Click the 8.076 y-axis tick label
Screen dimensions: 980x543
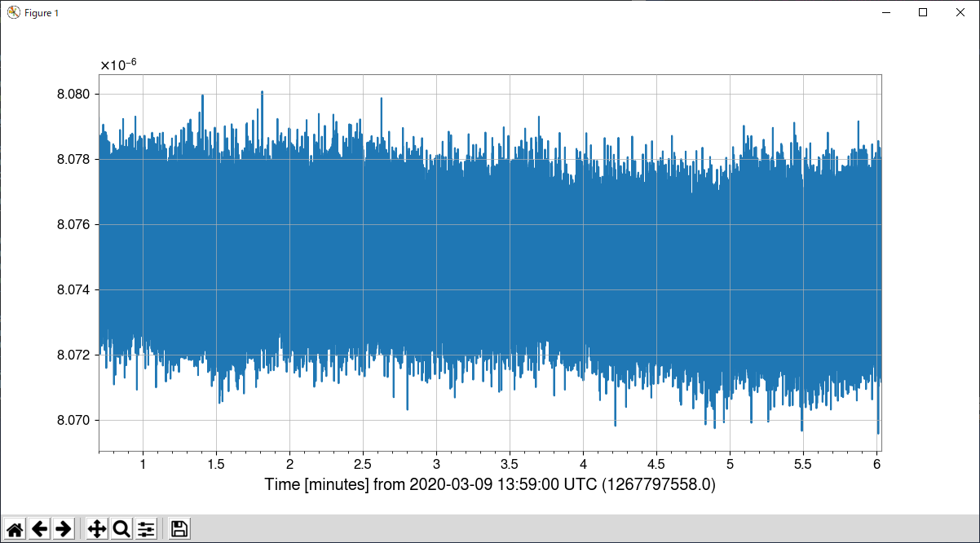[x=73, y=225]
